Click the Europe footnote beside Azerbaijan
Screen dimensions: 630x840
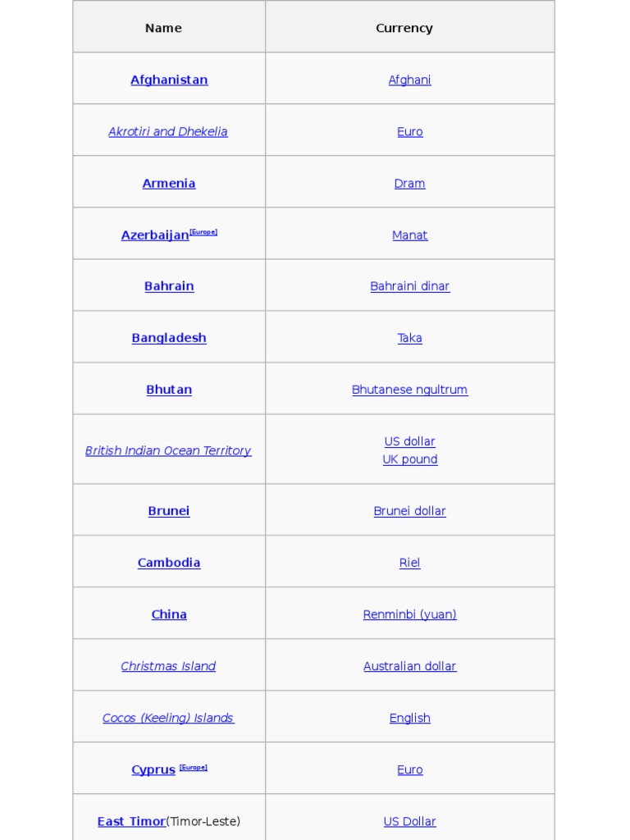click(x=203, y=232)
